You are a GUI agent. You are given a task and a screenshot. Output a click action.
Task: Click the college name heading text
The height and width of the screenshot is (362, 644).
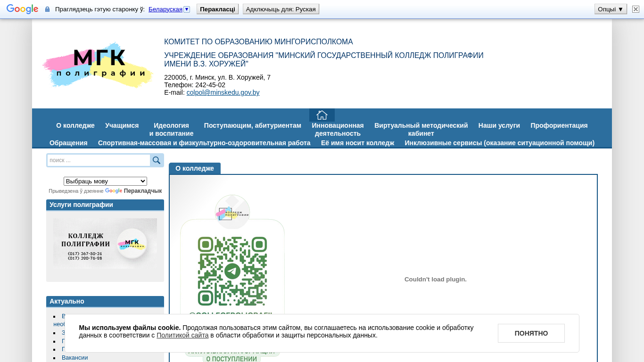324,59
